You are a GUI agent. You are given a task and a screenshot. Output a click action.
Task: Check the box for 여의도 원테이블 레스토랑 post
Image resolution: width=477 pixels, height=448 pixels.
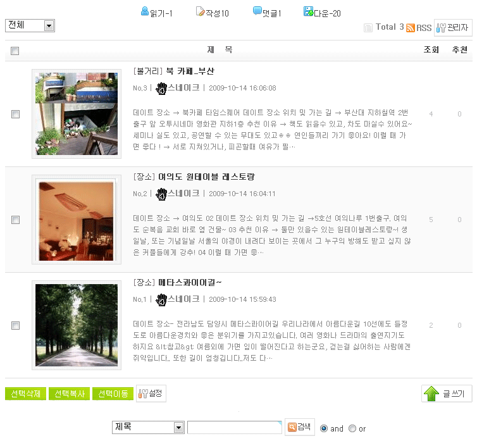[15, 220]
